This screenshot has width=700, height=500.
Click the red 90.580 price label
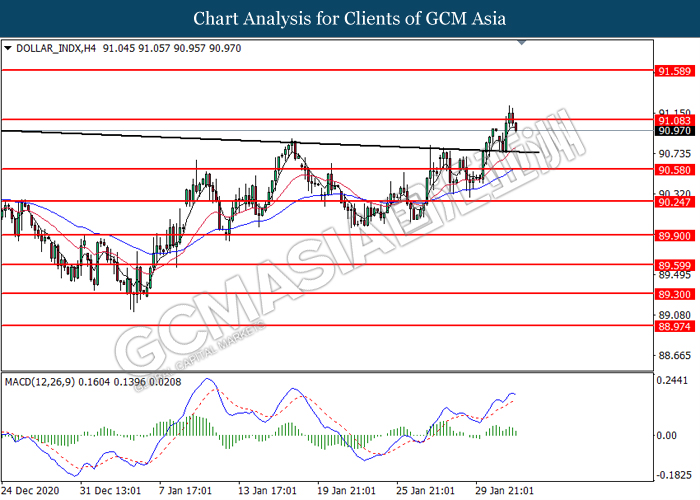(675, 170)
